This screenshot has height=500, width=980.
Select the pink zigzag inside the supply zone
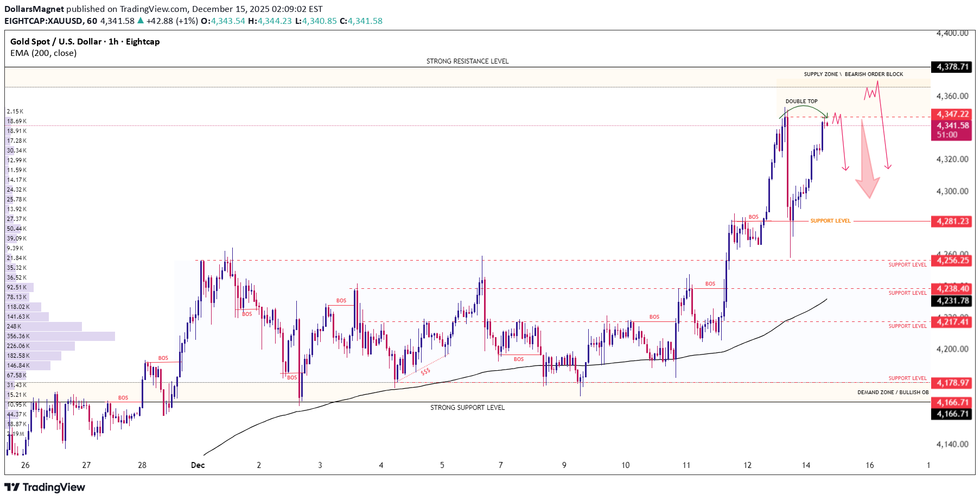tap(871, 93)
